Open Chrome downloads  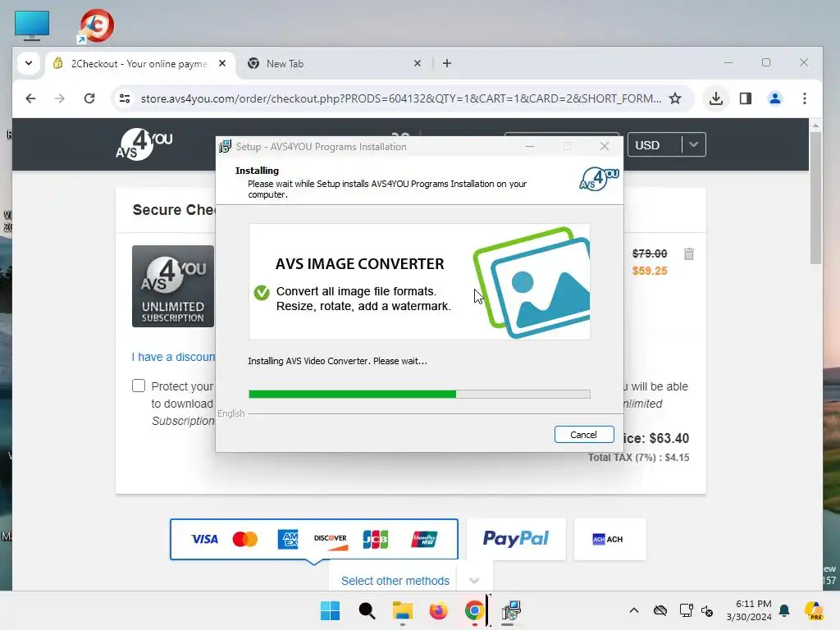tap(715, 98)
